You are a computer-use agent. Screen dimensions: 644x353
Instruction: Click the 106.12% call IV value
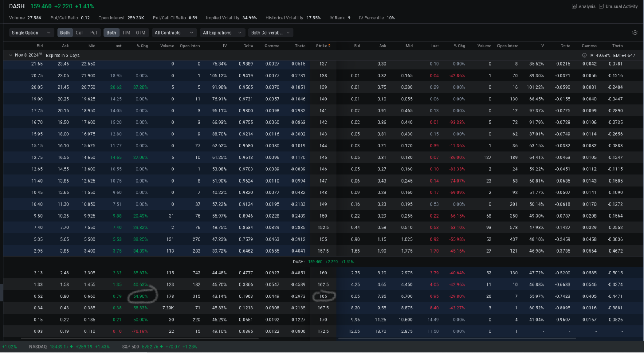pyautogui.click(x=218, y=75)
